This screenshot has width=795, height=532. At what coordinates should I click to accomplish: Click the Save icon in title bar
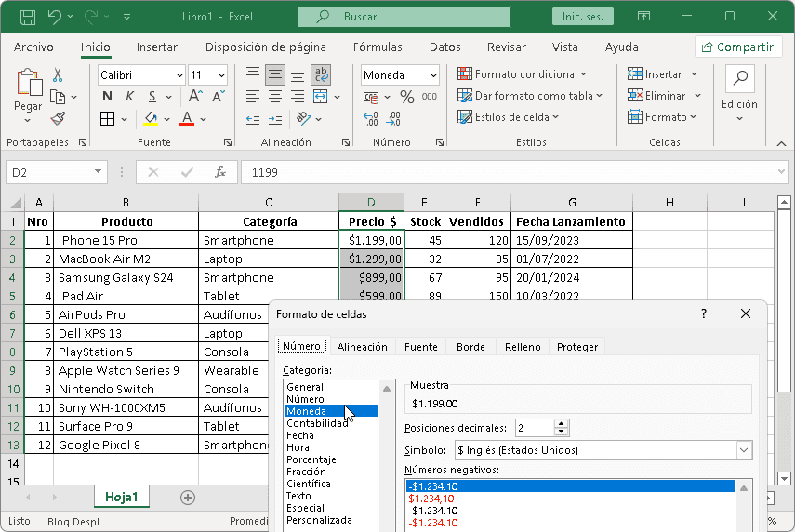[28, 17]
